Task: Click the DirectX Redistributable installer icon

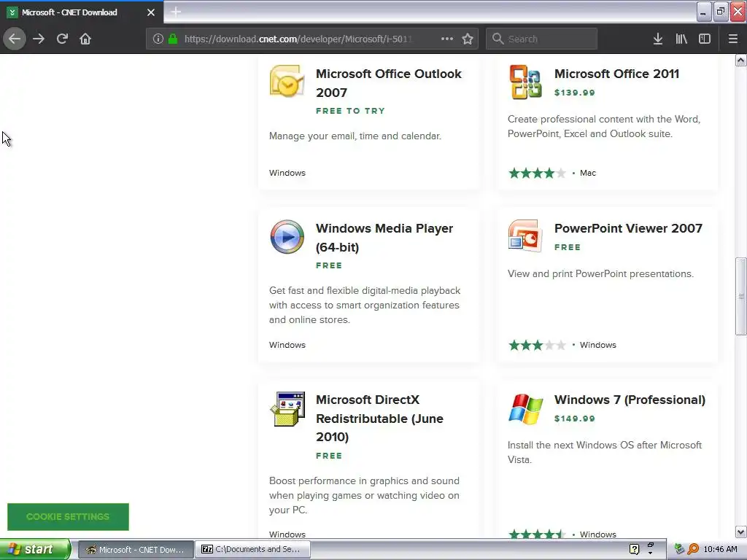Action: 287,408
